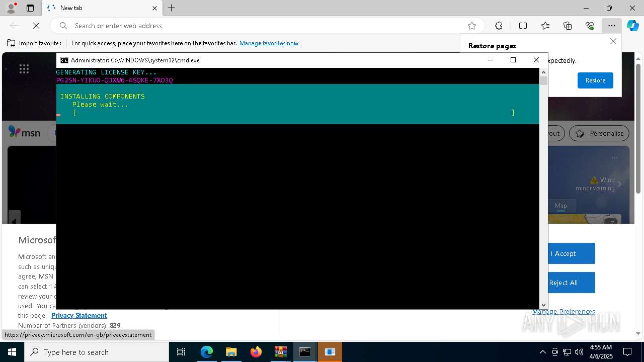The image size is (644, 362).
Task: Open Firefox from taskbar
Action: click(x=256, y=352)
